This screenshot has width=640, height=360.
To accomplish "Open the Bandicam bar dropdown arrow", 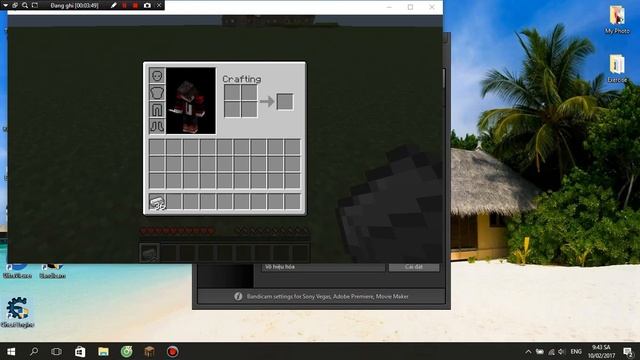I will coord(5,5).
